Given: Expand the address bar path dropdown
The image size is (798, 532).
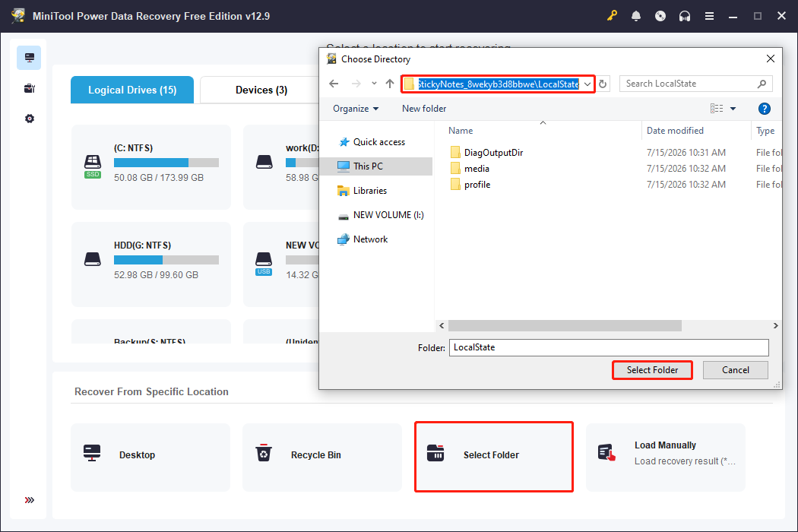Looking at the screenshot, I should (587, 84).
